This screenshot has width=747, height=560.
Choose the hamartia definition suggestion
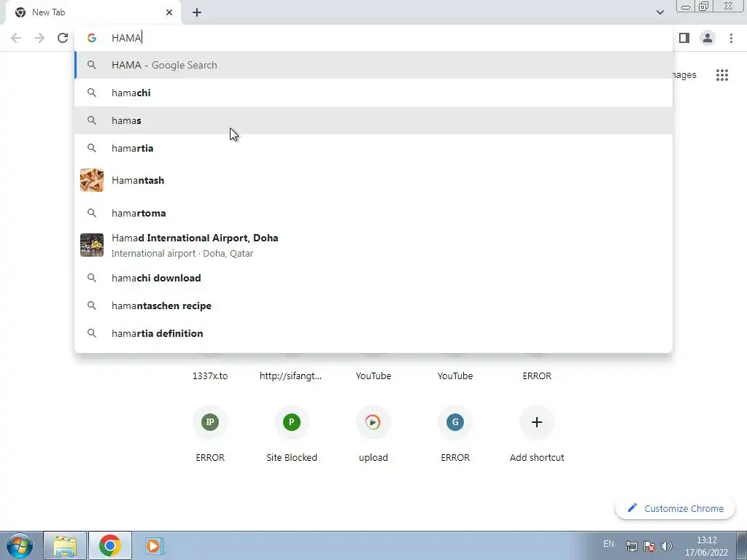tap(373, 332)
